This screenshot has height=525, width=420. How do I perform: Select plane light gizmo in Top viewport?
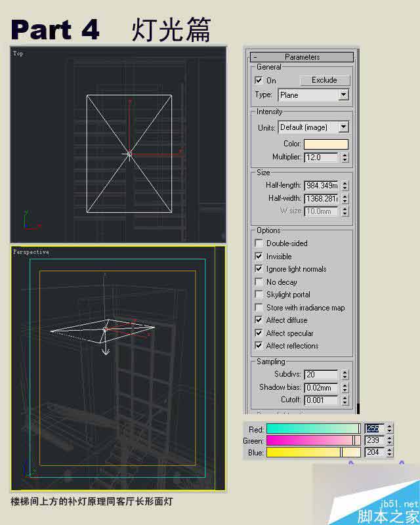[129, 154]
